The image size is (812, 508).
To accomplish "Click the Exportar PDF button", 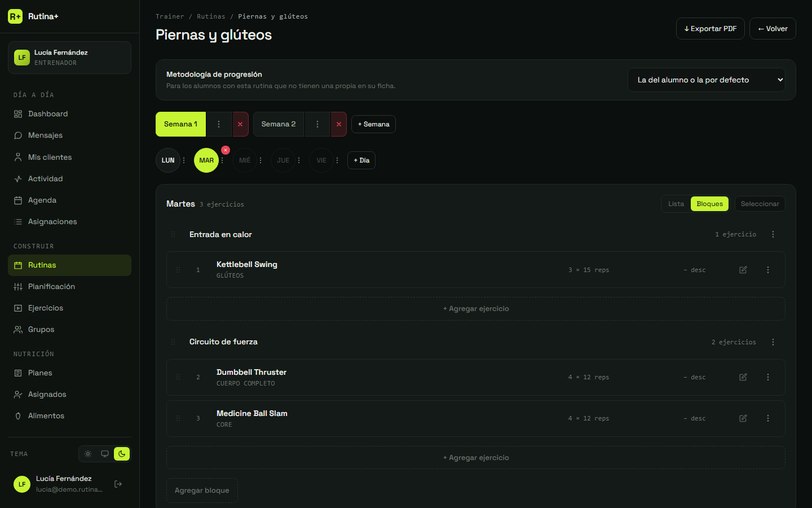I will click(x=710, y=29).
